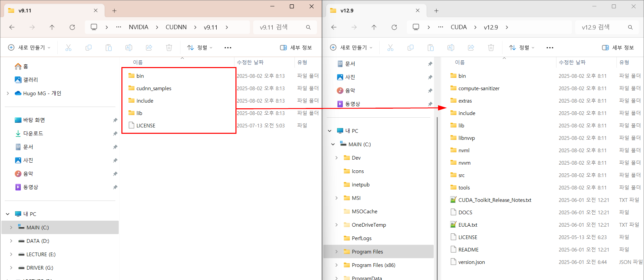Click the cut icon in left window toolbar
The image size is (644, 280).
(68, 48)
